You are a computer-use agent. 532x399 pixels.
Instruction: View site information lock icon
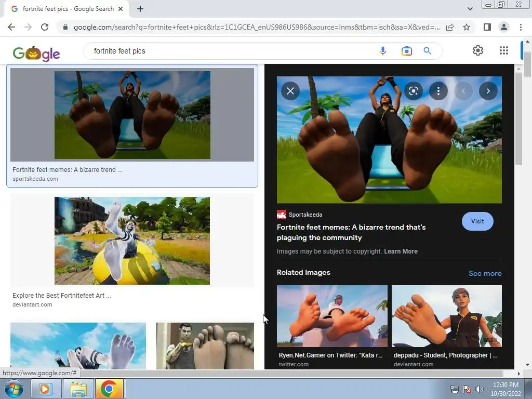pos(65,27)
